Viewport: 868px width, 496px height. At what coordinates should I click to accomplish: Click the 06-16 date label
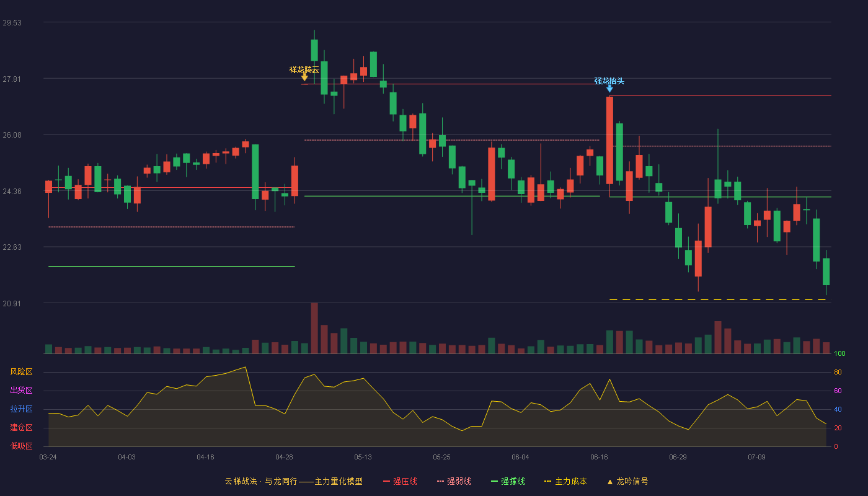(599, 457)
